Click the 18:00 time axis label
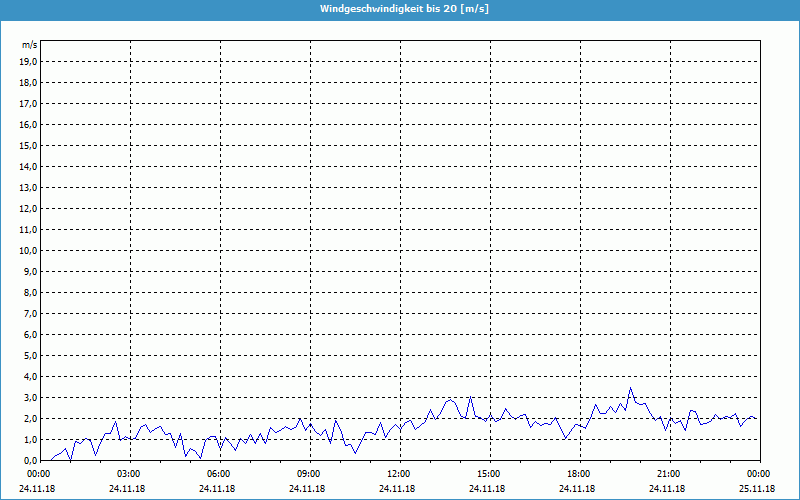The width and height of the screenshot is (800, 500). tap(578, 474)
